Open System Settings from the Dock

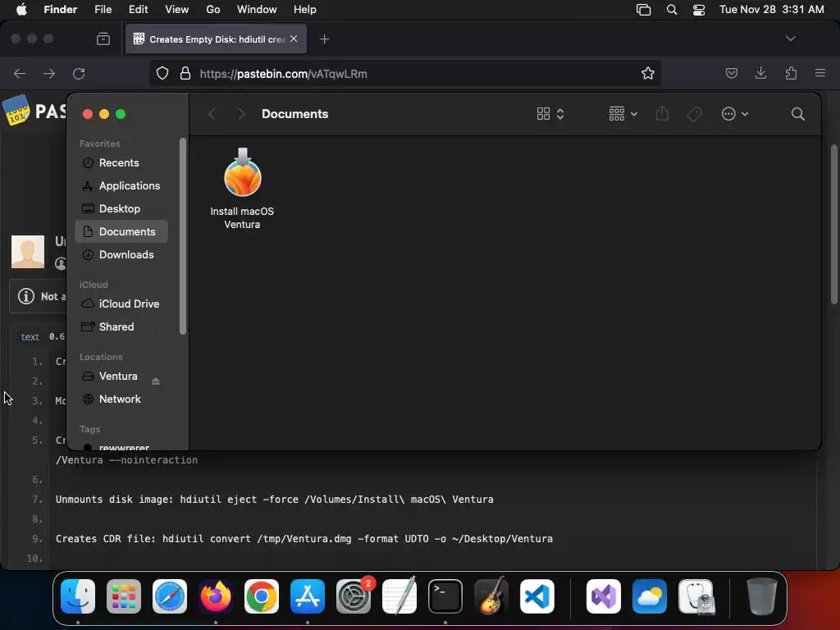click(x=354, y=597)
